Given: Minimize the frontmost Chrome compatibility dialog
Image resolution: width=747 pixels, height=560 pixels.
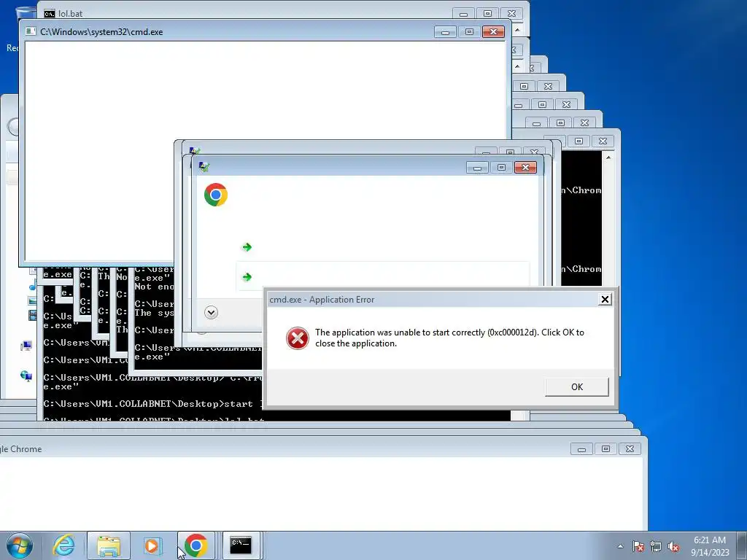Looking at the screenshot, I should pos(477,167).
